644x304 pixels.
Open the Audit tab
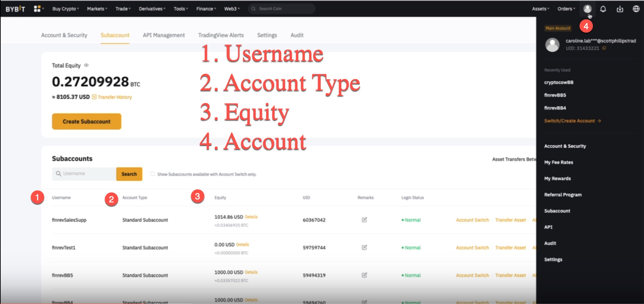pos(297,35)
